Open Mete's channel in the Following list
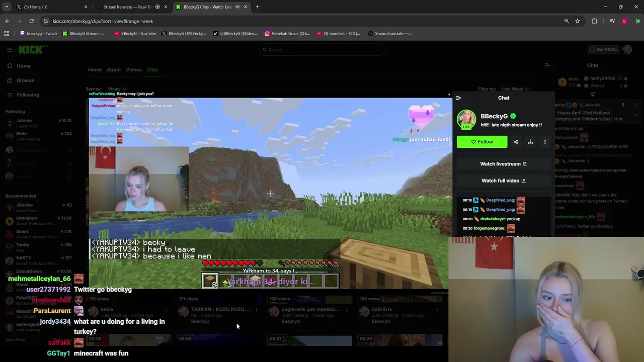The width and height of the screenshot is (644, 362). 39,136
